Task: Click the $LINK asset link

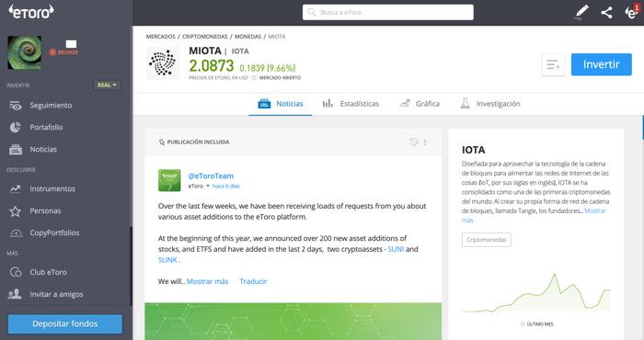Action: coord(167,260)
